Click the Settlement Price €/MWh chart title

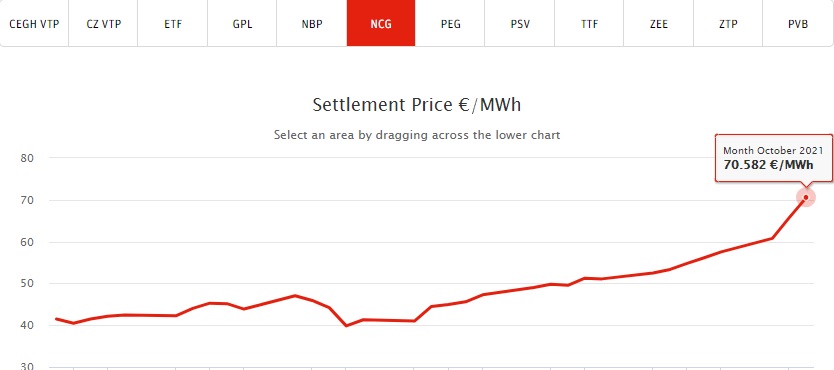416,104
